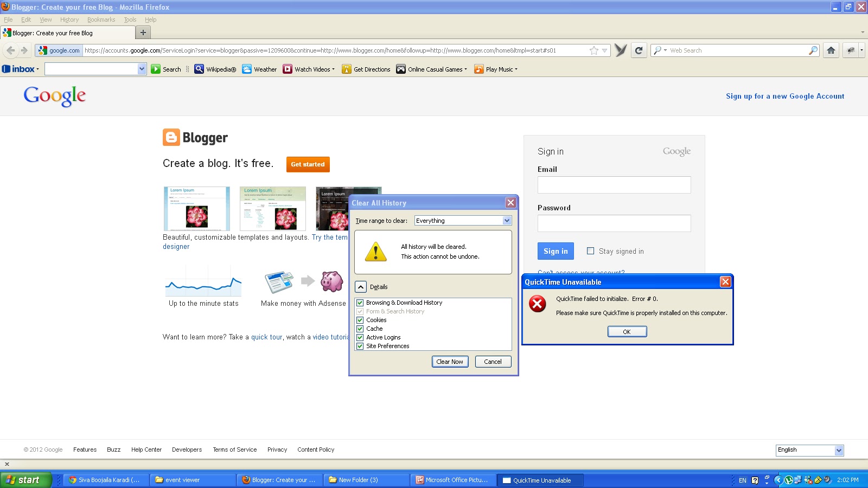
Task: Open the File menu
Action: click(8, 20)
